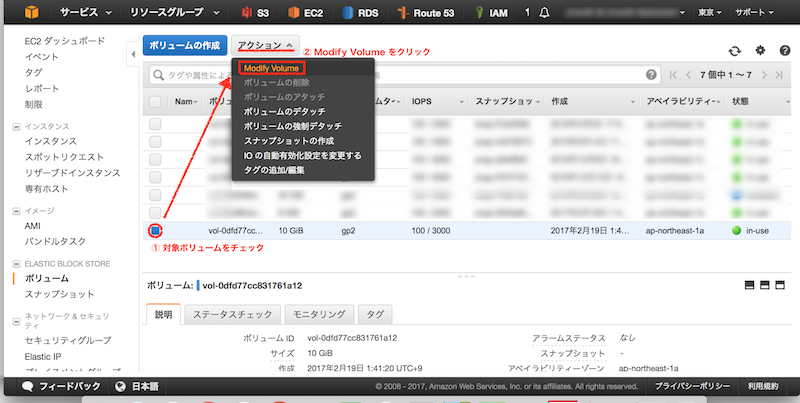800x403 pixels.
Task: Open the RDS service shortcut
Action: (x=358, y=15)
